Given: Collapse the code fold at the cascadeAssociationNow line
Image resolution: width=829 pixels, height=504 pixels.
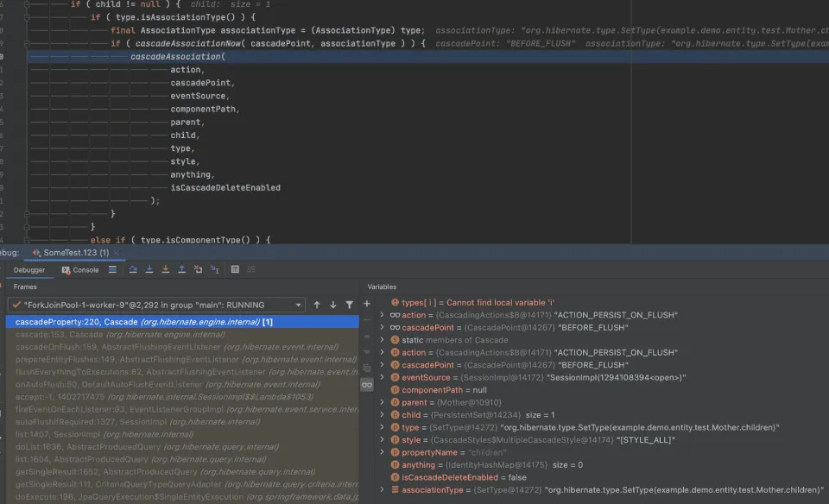Looking at the screenshot, I should [x=27, y=43].
